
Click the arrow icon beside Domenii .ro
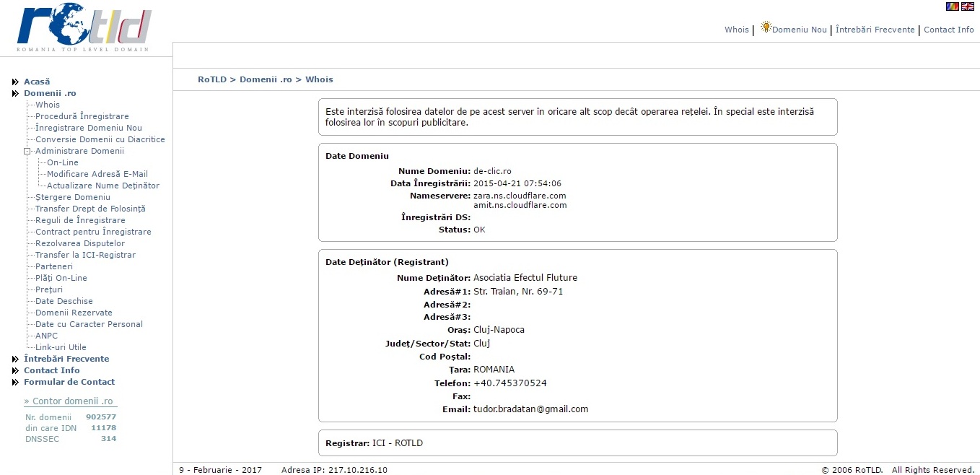point(15,94)
